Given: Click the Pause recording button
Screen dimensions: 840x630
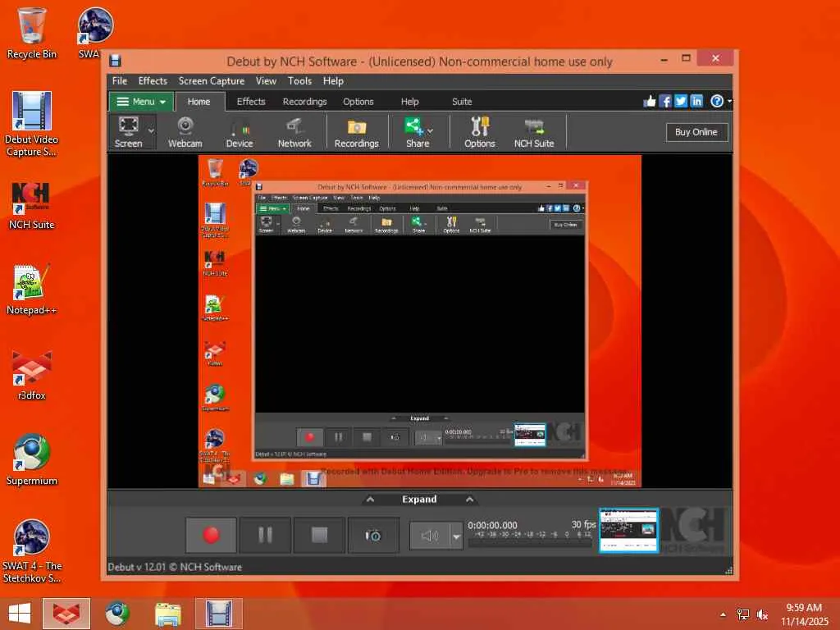Looking at the screenshot, I should (x=265, y=535).
